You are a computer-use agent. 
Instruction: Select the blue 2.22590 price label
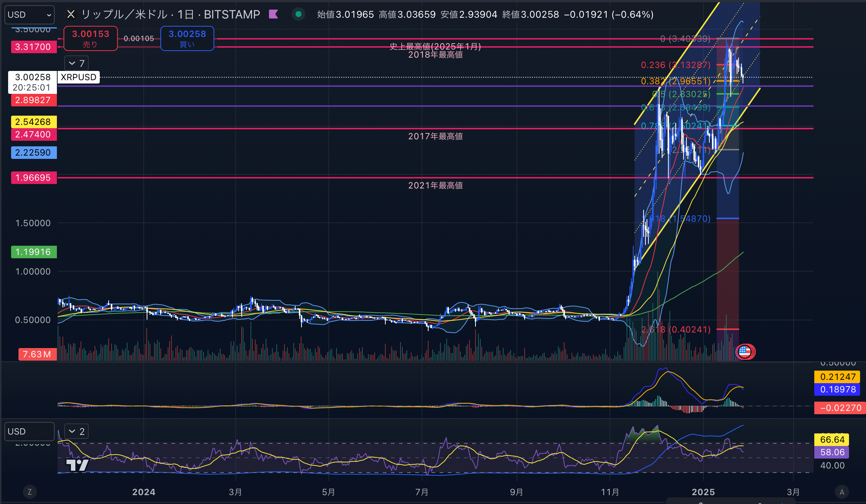pos(34,153)
